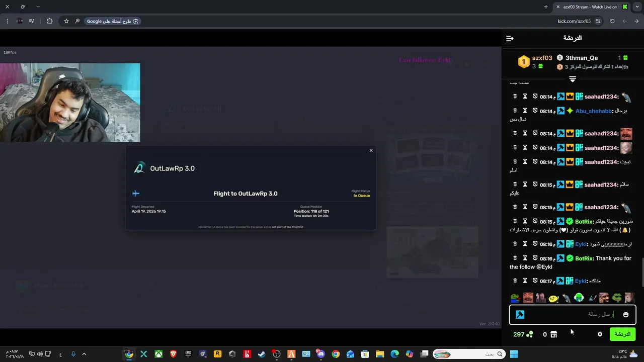Timeout saahad1234 on the 'سلام عليكم' message
This screenshot has width=644, height=362.
point(525,184)
